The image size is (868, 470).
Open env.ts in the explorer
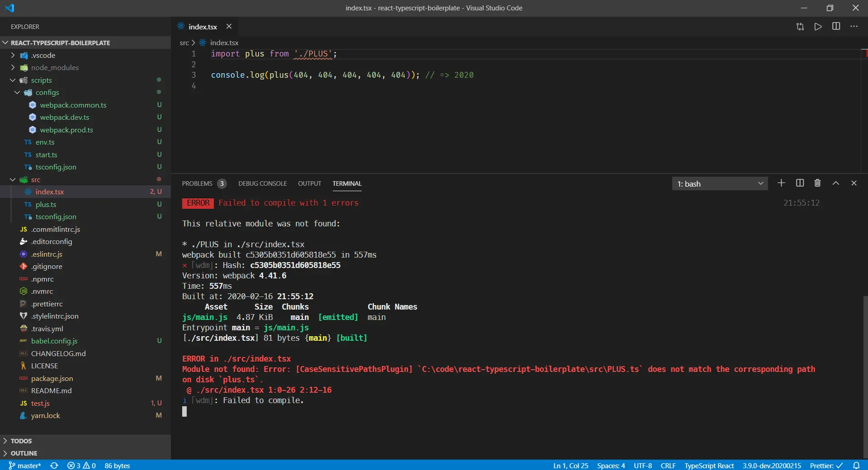pos(85,142)
